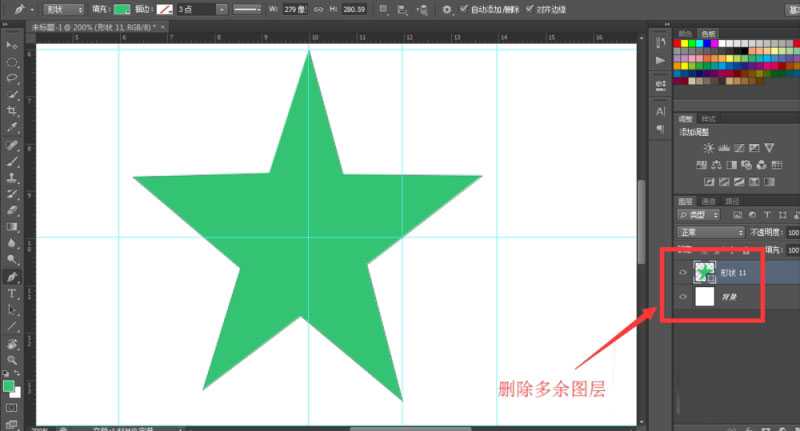Add a Black & White adjustment

(732, 165)
